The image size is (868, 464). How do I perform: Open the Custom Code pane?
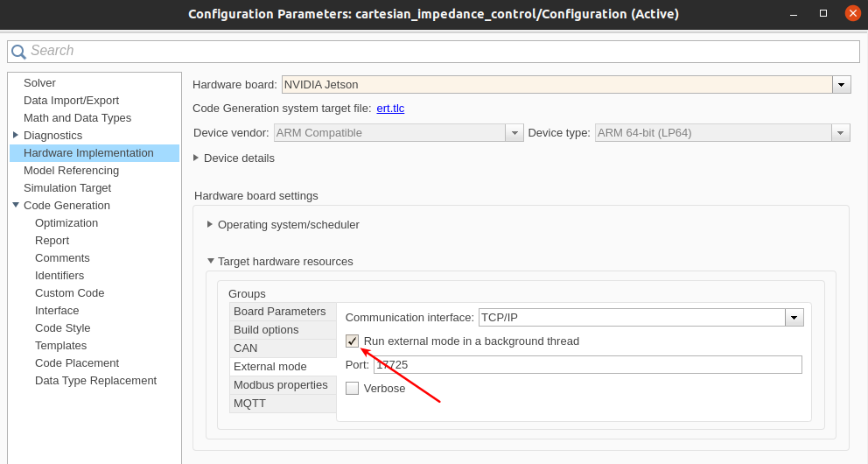69,293
